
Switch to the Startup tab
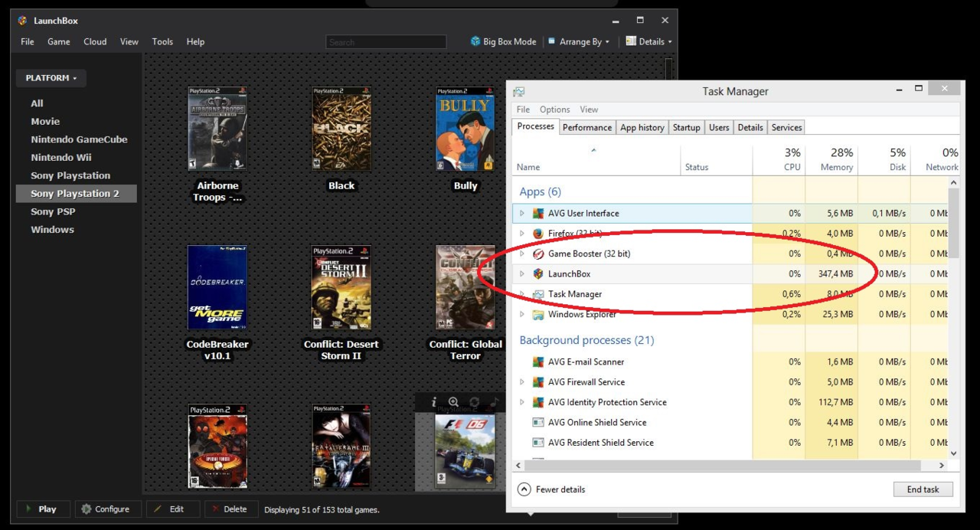tap(687, 128)
